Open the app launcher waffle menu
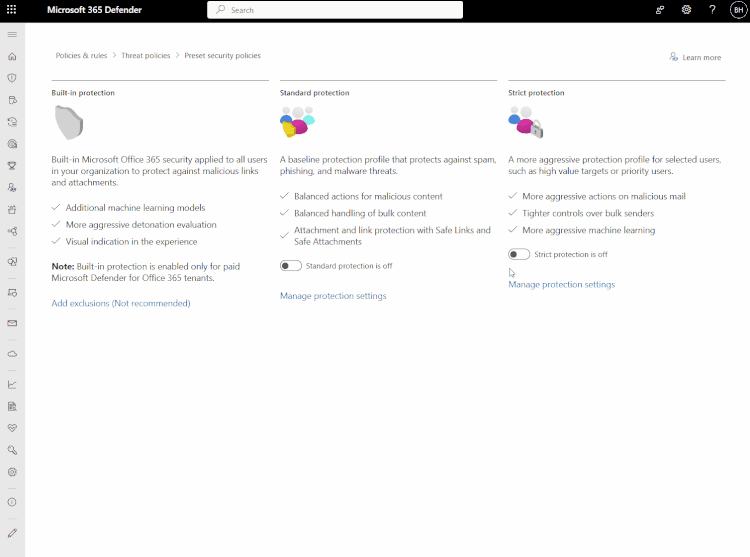Viewport: 750px width, 557px height. pyautogui.click(x=11, y=10)
